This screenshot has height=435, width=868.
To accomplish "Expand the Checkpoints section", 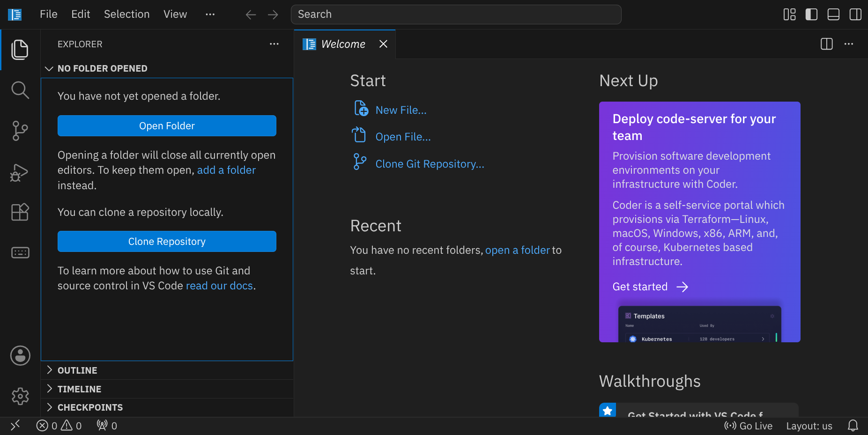I will coord(167,407).
